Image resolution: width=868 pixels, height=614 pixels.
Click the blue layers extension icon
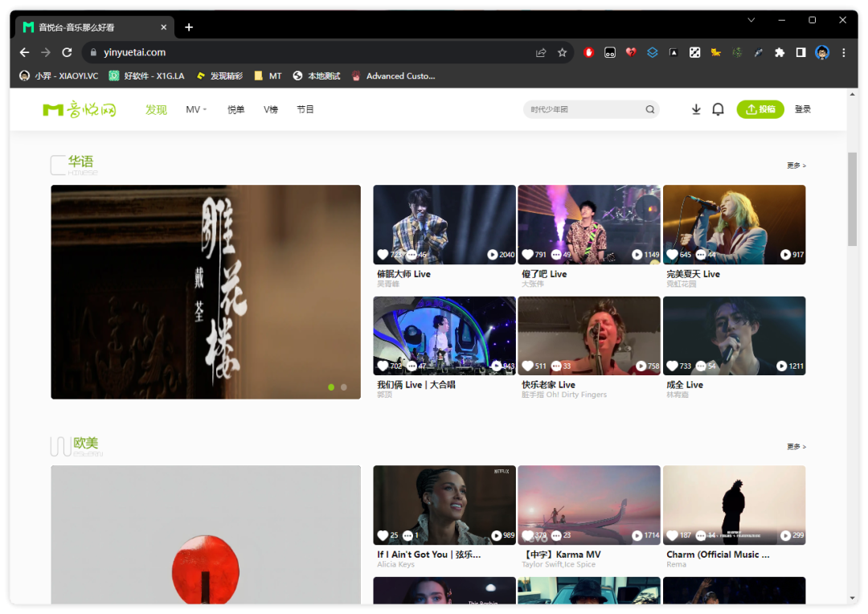[x=652, y=52]
